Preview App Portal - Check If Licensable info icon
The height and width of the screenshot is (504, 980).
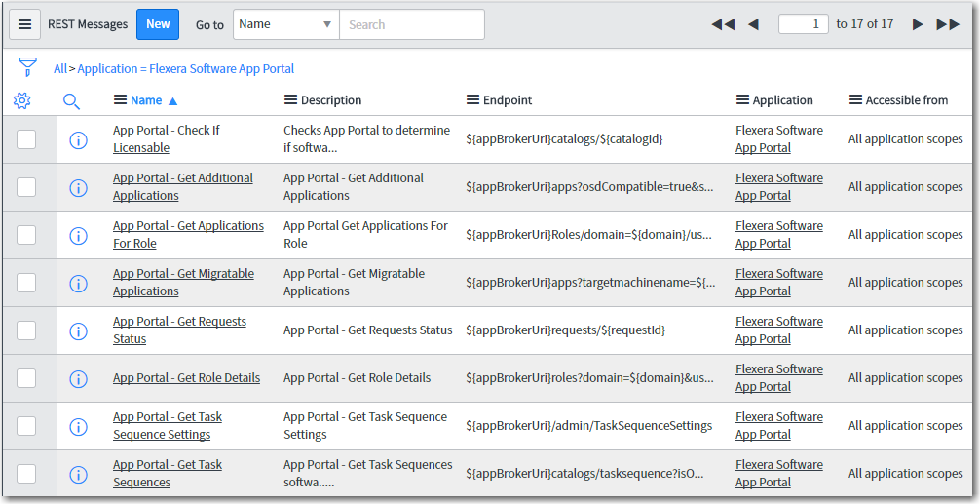coord(78,139)
